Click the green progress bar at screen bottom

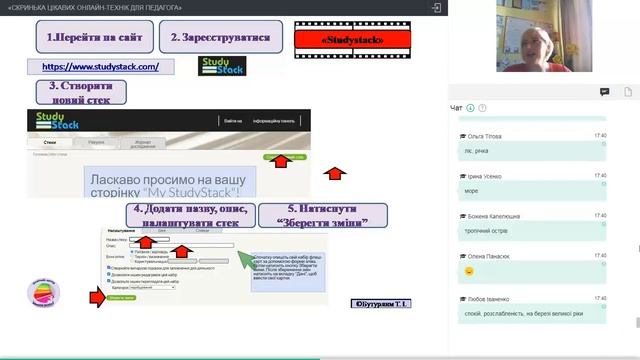(160, 359)
